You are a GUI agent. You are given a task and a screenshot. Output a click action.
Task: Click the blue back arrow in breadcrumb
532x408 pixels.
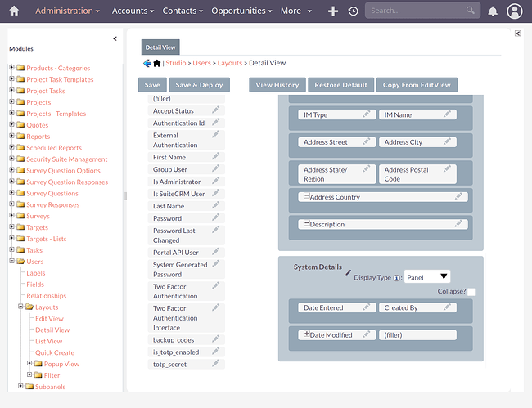pos(147,63)
